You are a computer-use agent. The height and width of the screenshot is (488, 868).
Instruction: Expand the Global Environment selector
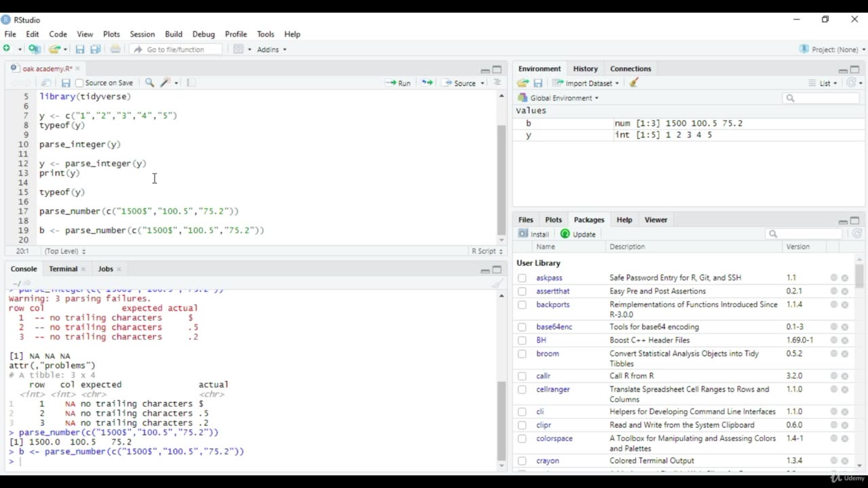pos(558,98)
